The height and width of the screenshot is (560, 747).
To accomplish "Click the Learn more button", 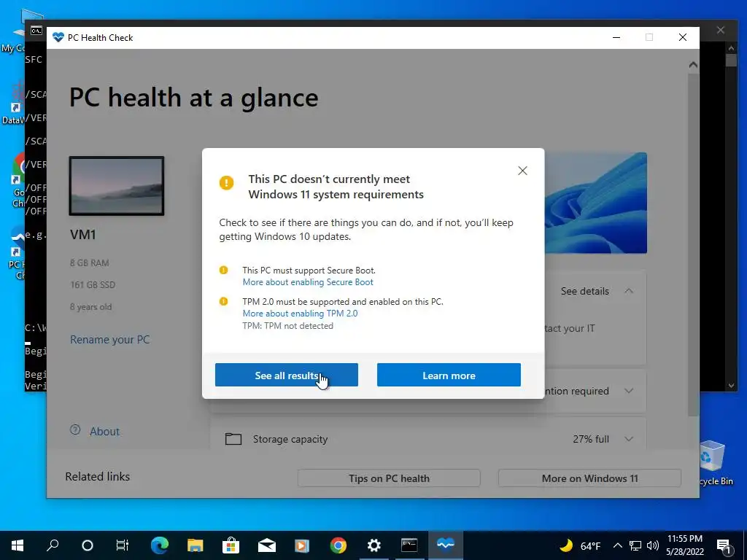I will (x=449, y=375).
